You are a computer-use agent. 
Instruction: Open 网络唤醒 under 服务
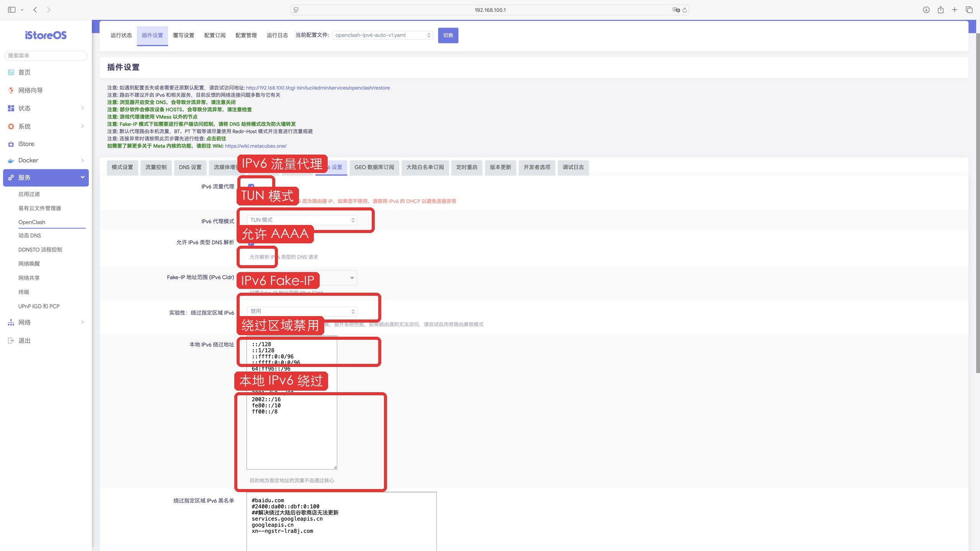[29, 264]
